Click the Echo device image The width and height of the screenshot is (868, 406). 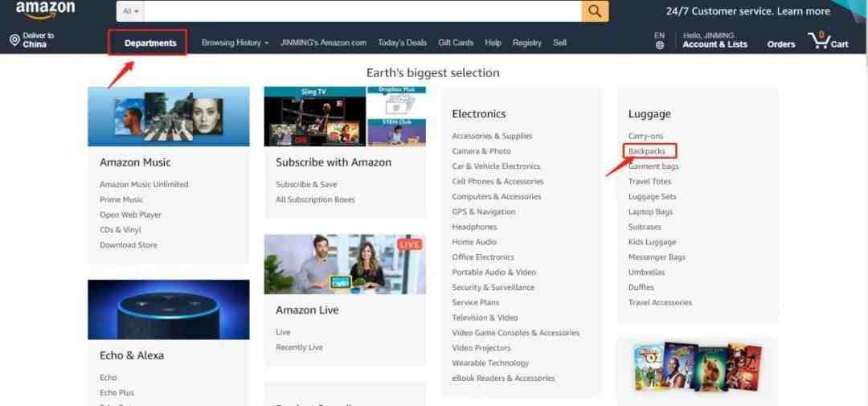coord(168,310)
